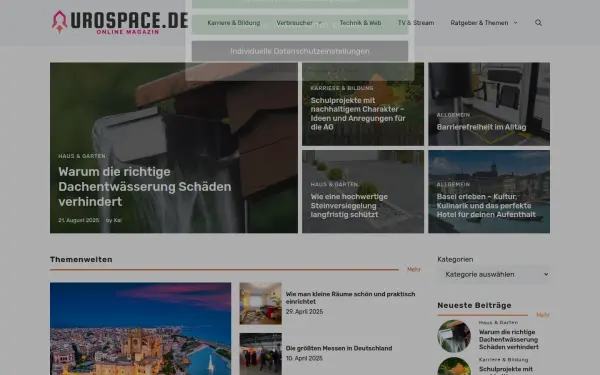Expand the Verbraucher menu chevron
This screenshot has width=600, height=375.
tap(320, 23)
